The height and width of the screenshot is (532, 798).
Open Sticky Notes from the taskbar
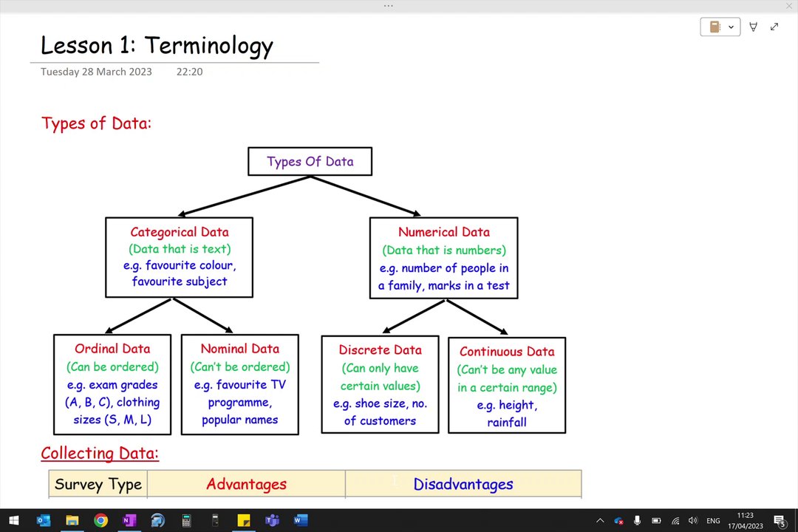[244, 520]
